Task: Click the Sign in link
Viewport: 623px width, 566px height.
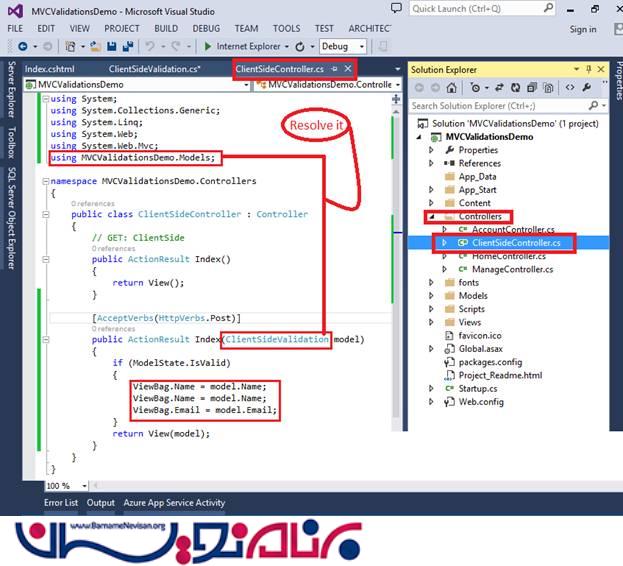Action: (x=582, y=29)
